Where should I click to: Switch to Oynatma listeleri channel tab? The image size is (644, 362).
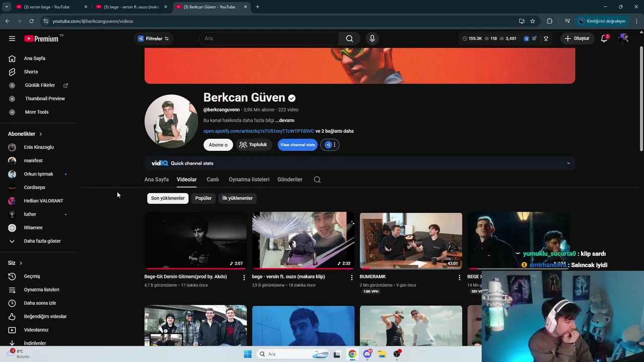point(249,179)
